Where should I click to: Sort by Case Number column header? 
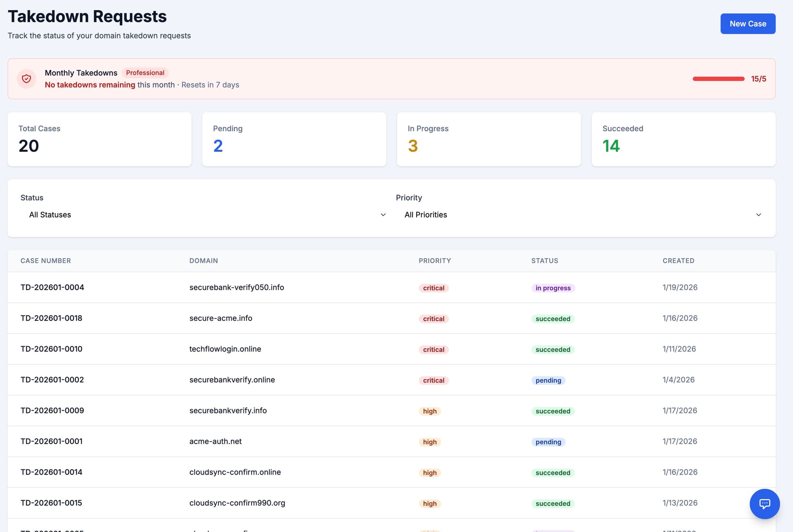coord(46,261)
